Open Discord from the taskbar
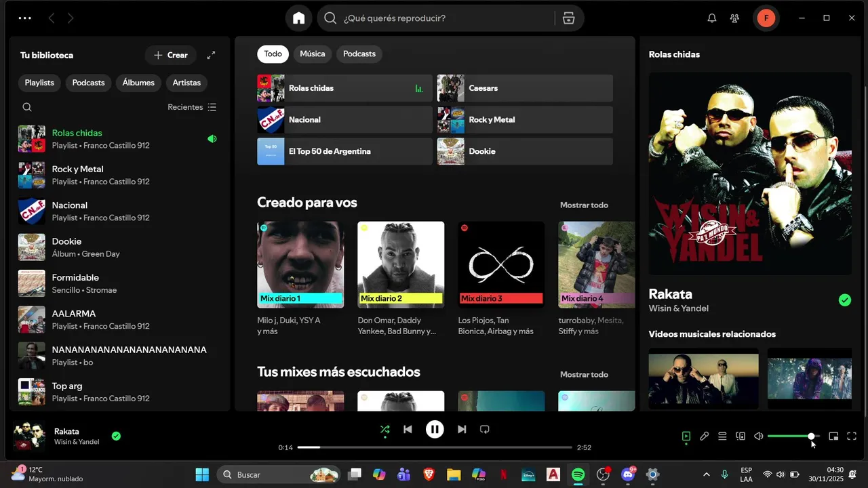This screenshot has width=868, height=488. (x=628, y=474)
